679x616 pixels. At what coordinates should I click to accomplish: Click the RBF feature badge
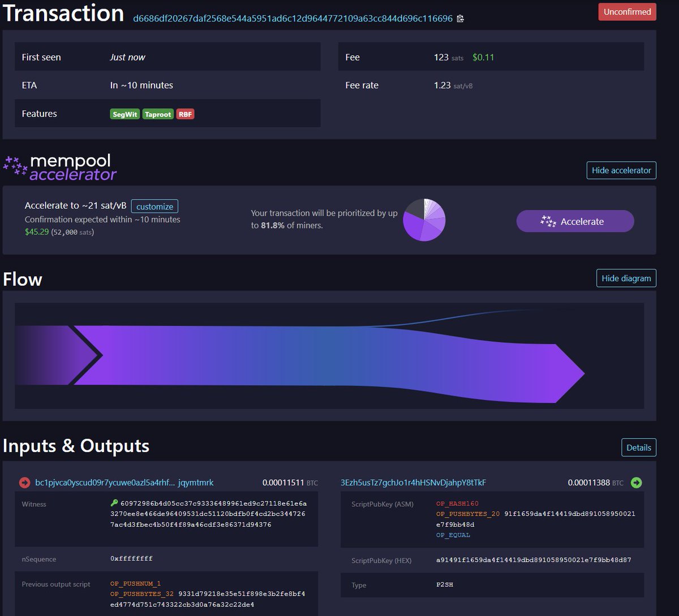(x=185, y=114)
